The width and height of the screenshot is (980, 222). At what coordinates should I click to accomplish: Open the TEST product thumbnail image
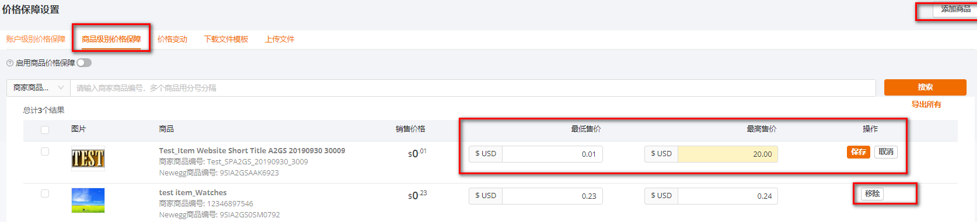coord(88,158)
